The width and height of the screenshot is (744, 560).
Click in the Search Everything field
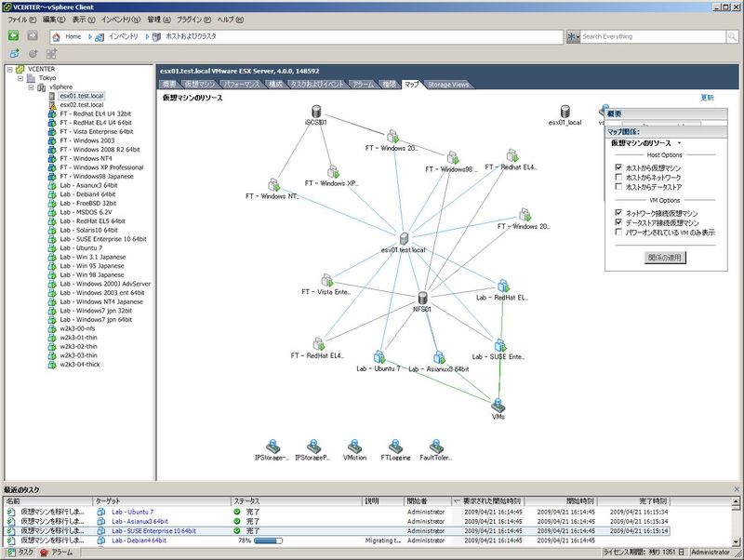pyautogui.click(x=653, y=36)
